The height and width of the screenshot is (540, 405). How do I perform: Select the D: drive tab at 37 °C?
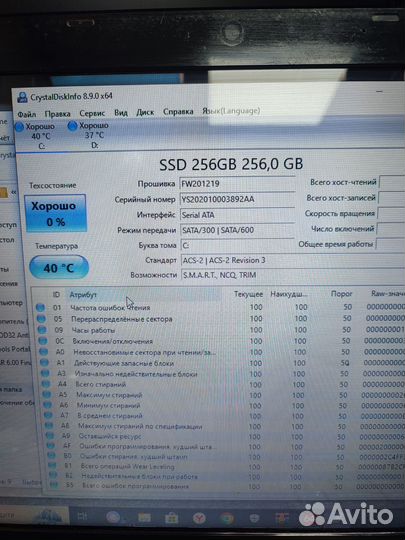point(89,135)
